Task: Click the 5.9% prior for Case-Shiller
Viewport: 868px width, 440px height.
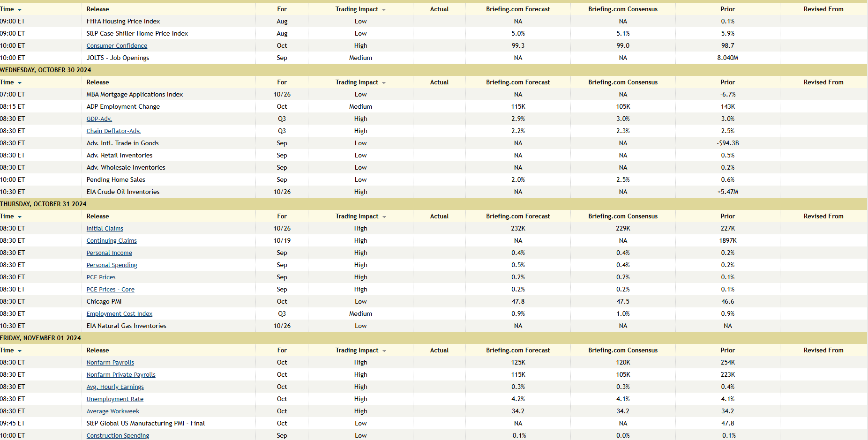Action: [727, 33]
